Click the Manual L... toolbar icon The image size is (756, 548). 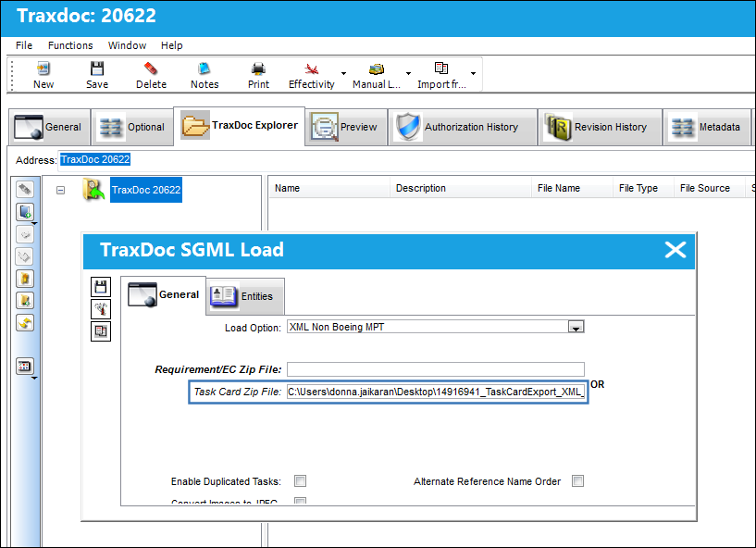[376, 68]
